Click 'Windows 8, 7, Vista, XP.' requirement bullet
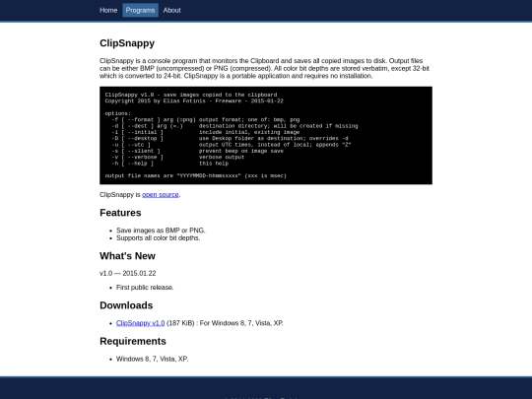Screen dimensions: 532x399 [152, 359]
